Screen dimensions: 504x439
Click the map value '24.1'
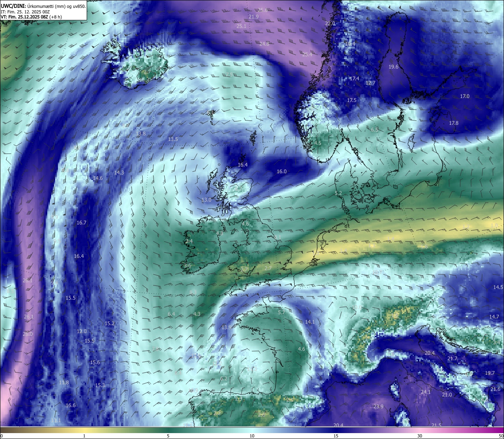[426, 392]
